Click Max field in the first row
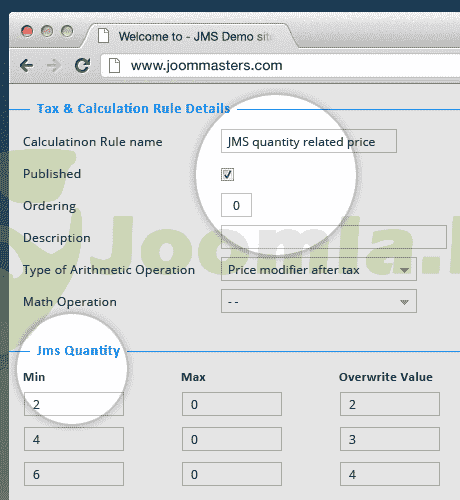 [232, 404]
